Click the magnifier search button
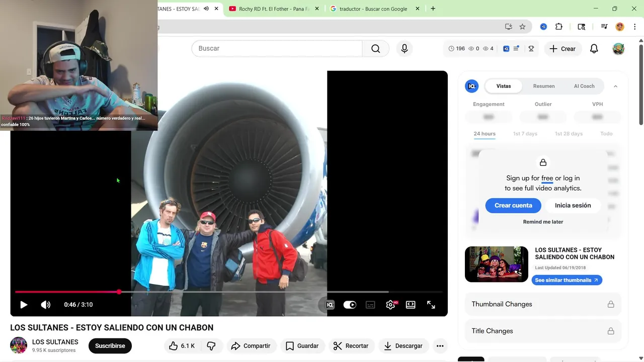644x362 pixels. [x=376, y=48]
